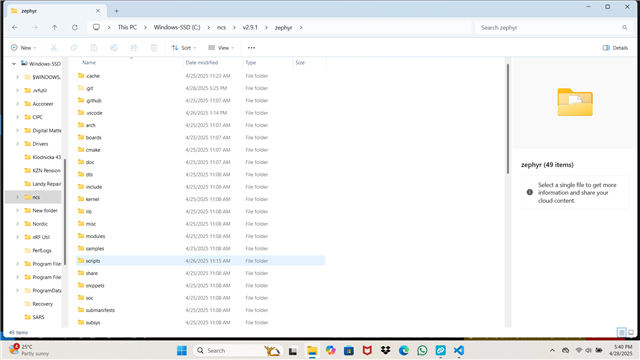
Task: Click the Copy toolbar icon
Action: point(74,48)
